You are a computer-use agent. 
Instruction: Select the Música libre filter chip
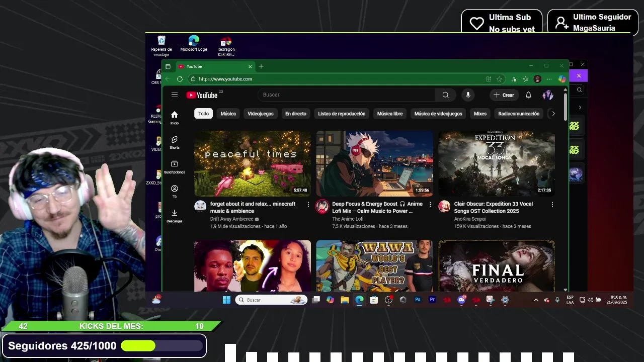pyautogui.click(x=390, y=114)
